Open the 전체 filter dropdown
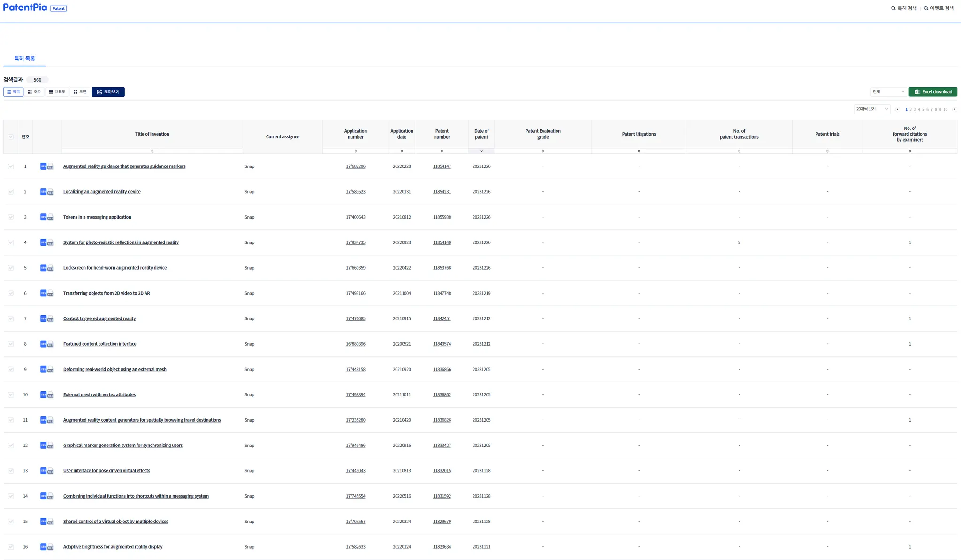Screen dimensions: 961x560 pyautogui.click(x=888, y=92)
